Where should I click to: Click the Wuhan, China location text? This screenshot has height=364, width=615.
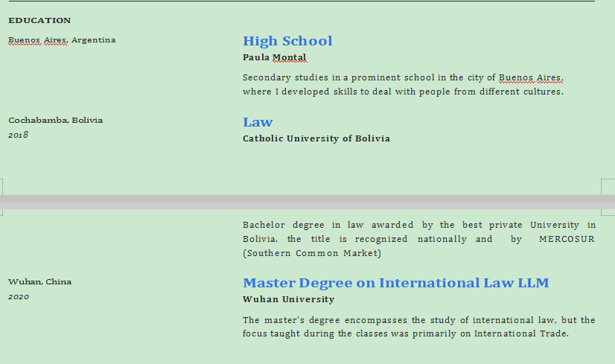click(39, 282)
